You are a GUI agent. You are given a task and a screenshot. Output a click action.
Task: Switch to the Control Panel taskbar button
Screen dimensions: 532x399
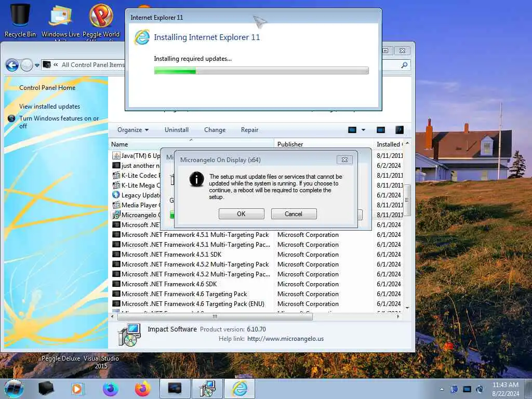175,389
